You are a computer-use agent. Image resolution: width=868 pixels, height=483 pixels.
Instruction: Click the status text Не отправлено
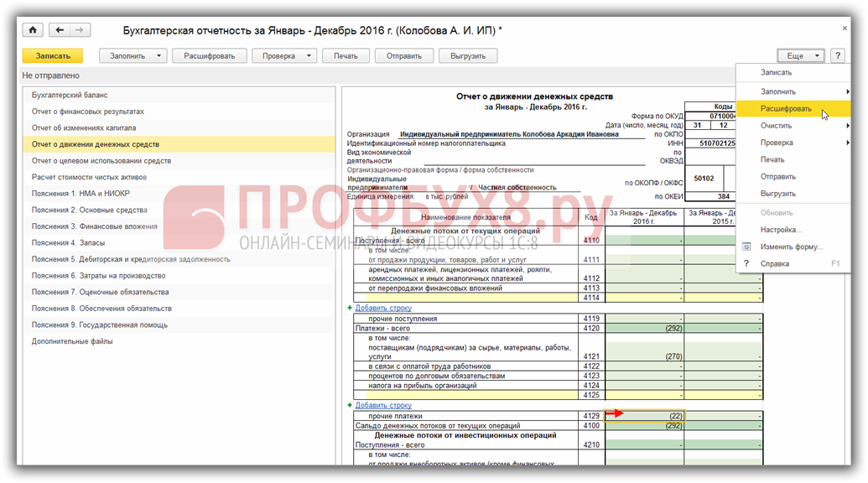(51, 75)
